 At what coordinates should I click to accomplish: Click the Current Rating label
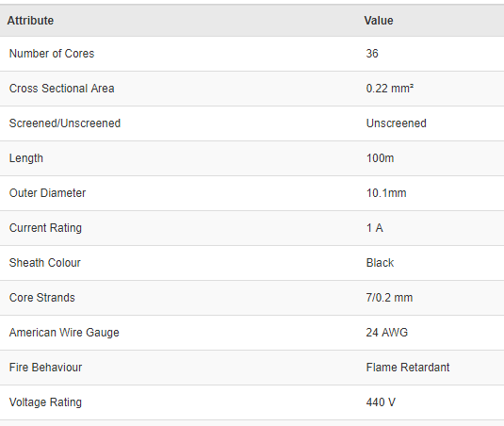pos(45,228)
